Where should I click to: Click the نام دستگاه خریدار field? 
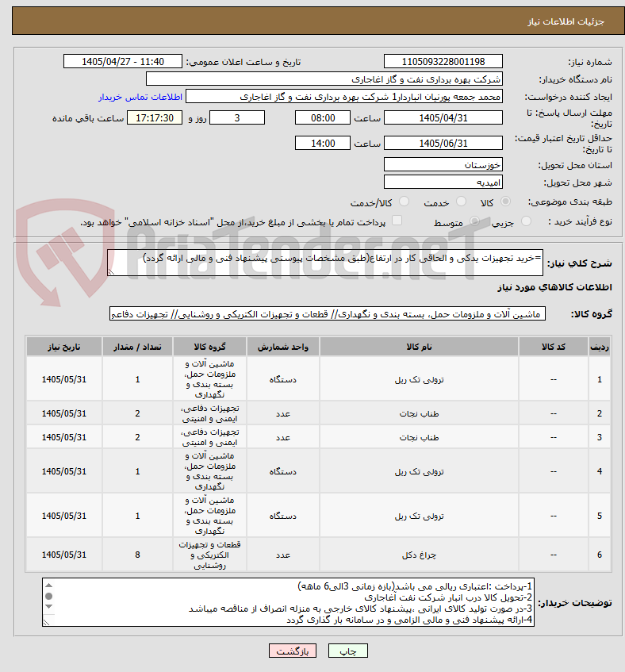[x=324, y=79]
